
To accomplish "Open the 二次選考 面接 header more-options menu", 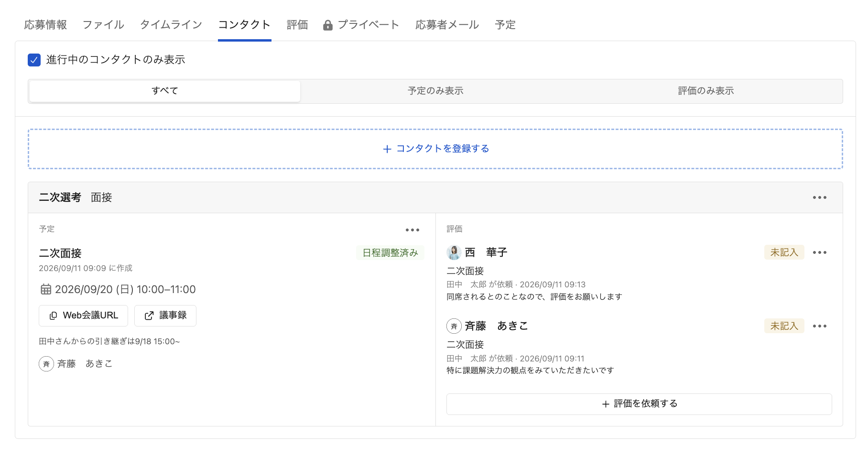I will coord(819,197).
